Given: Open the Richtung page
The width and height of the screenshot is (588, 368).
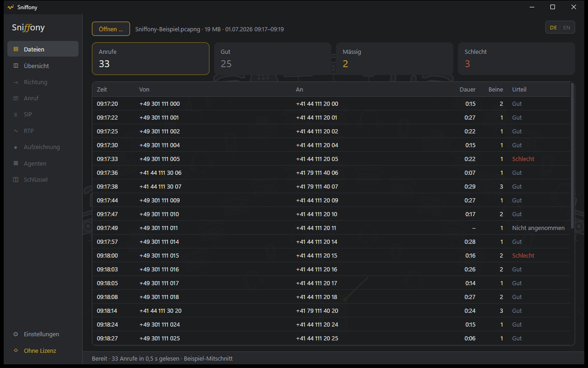Looking at the screenshot, I should pyautogui.click(x=43, y=82).
